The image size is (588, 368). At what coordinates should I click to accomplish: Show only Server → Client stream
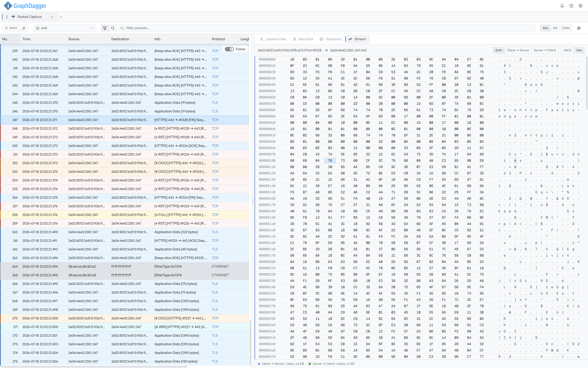point(545,50)
